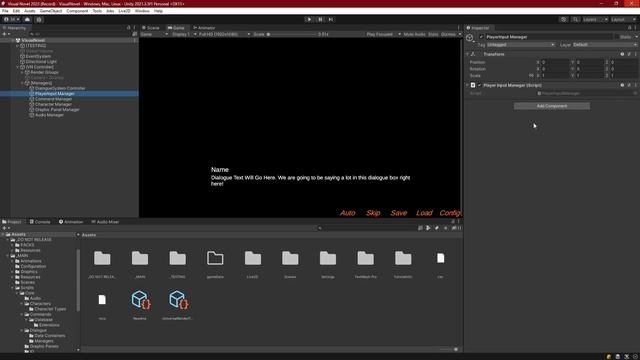This screenshot has height=360, width=640.
Task: Open the Tag dropdown in Inspector
Action: 520,44
